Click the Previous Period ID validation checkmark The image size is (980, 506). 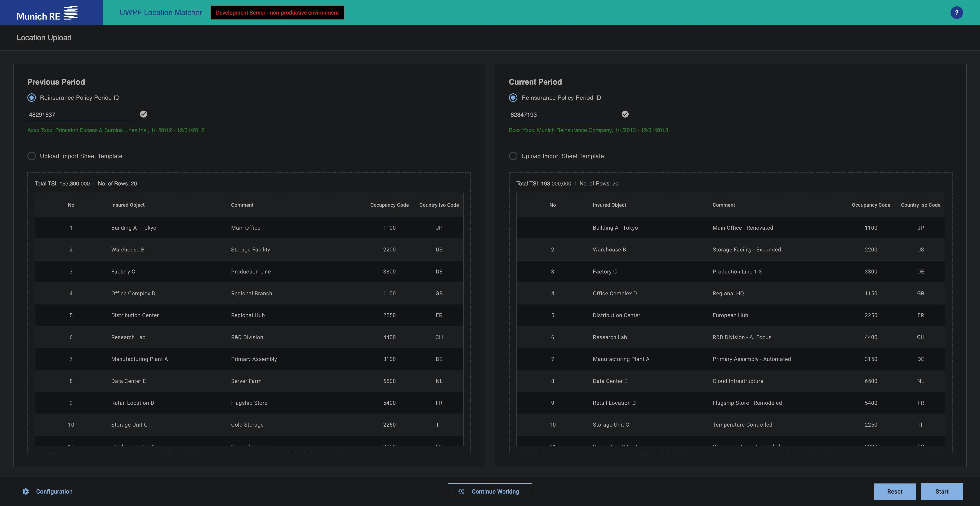coord(143,114)
